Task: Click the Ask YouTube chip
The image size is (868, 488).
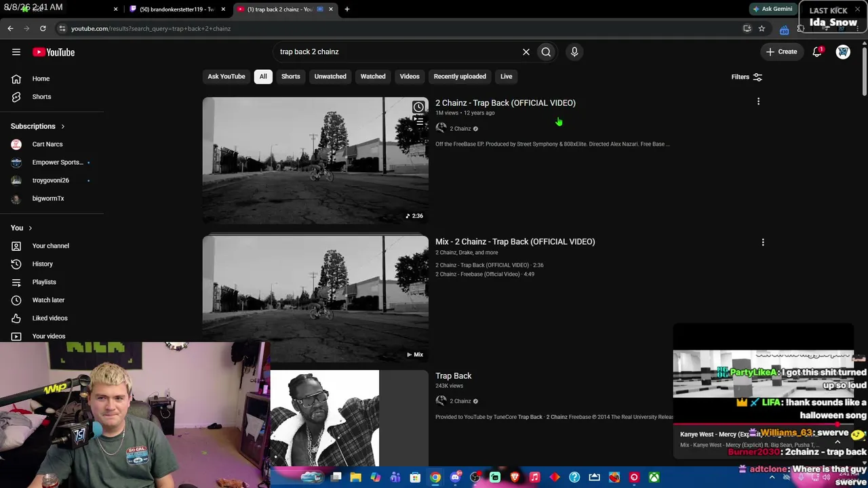Action: [226, 77]
